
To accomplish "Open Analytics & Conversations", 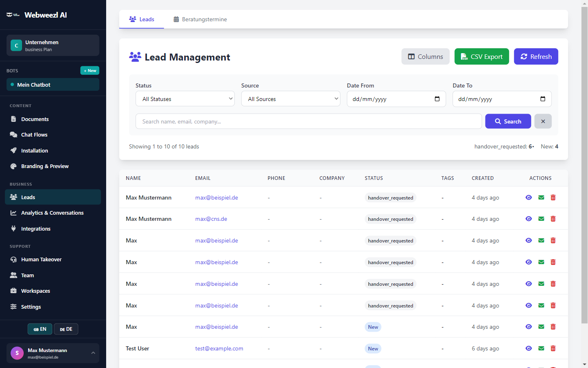I will [x=52, y=213].
